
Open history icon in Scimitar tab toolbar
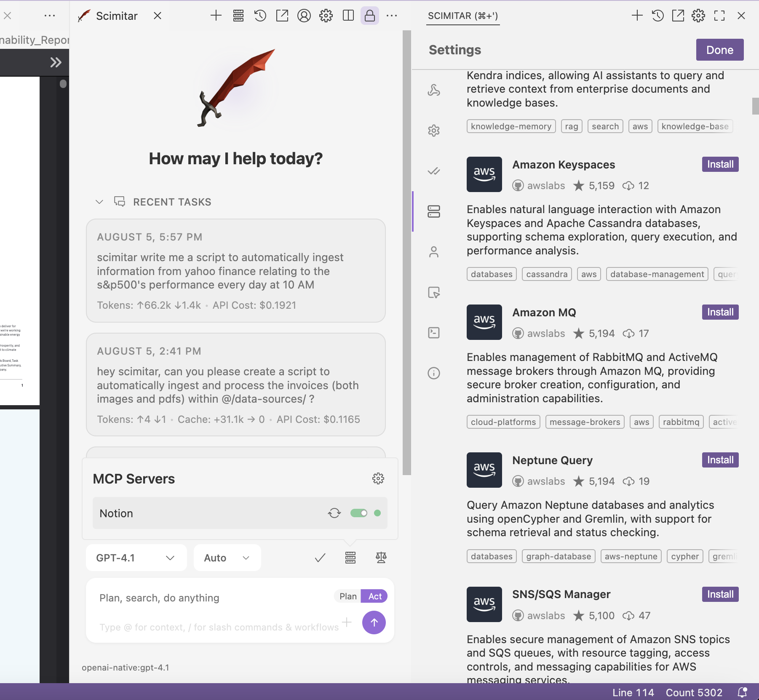260,16
